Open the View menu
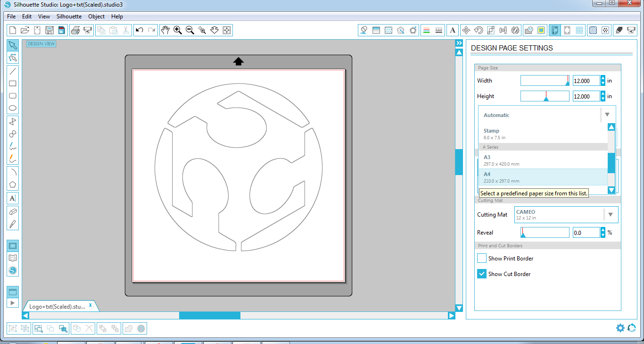644x344 pixels. [44, 17]
